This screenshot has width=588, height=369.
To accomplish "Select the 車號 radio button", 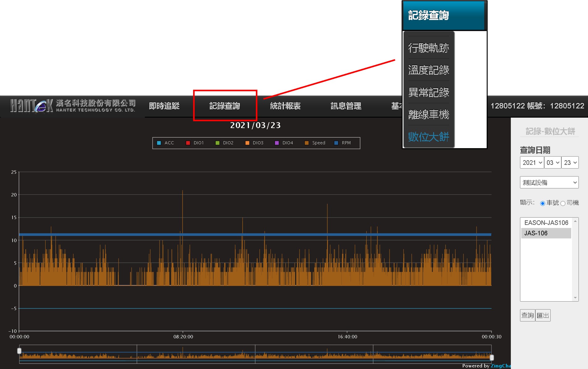I will click(x=542, y=203).
